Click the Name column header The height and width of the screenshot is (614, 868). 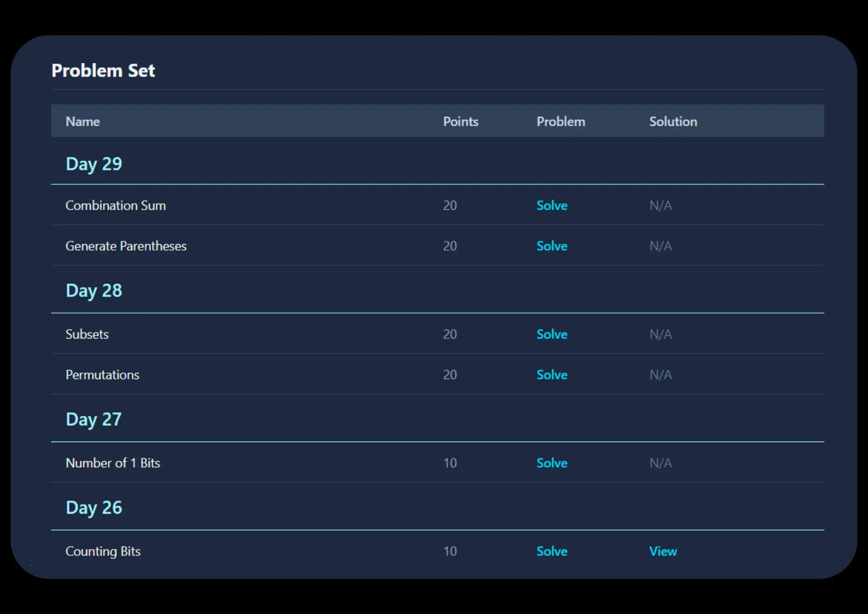[82, 122]
